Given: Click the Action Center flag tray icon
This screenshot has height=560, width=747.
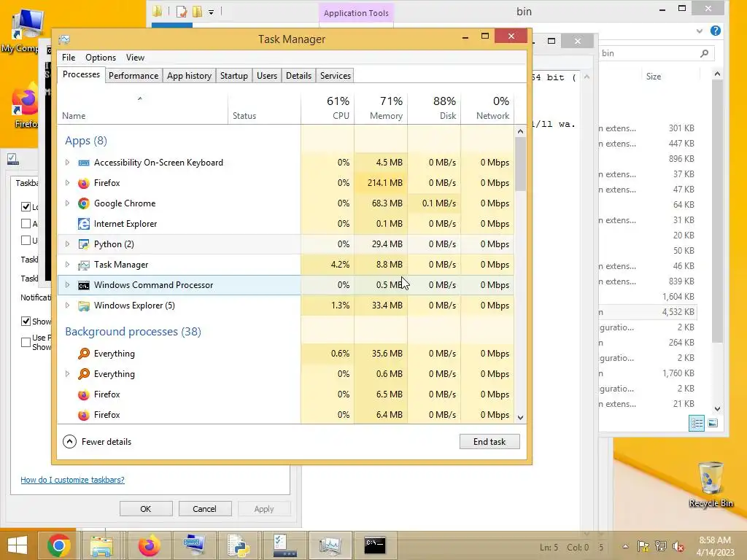Looking at the screenshot, I should (643, 546).
